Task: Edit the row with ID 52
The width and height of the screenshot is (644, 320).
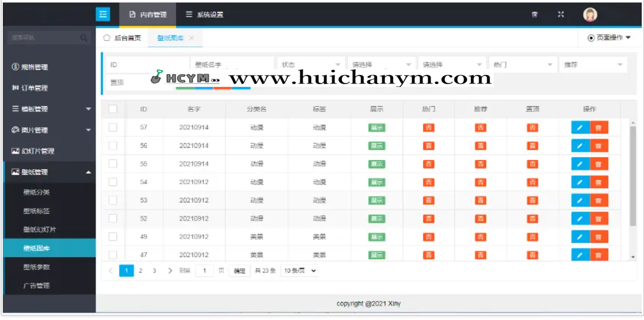Action: tap(580, 218)
